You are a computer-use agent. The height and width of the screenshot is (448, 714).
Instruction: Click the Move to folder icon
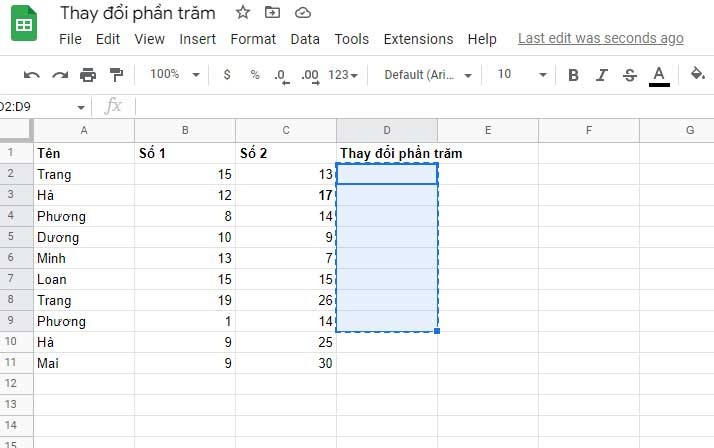click(272, 13)
